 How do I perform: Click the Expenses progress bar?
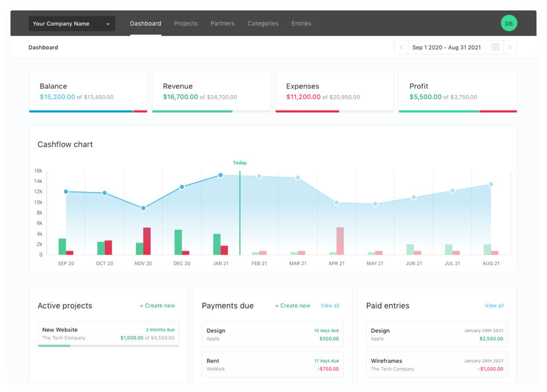point(334,111)
